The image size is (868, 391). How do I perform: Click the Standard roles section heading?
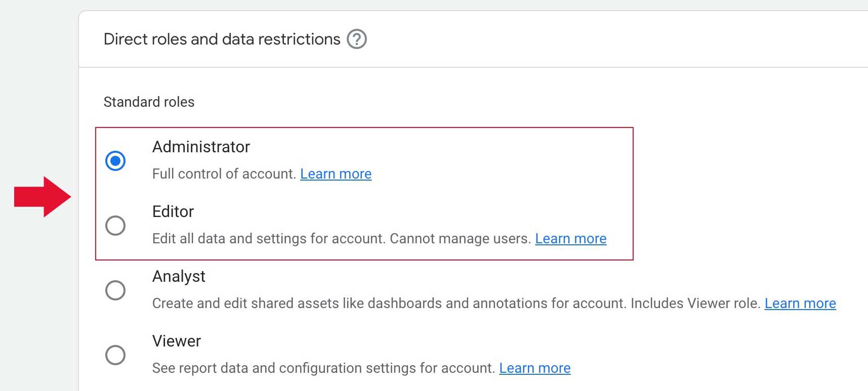149,102
